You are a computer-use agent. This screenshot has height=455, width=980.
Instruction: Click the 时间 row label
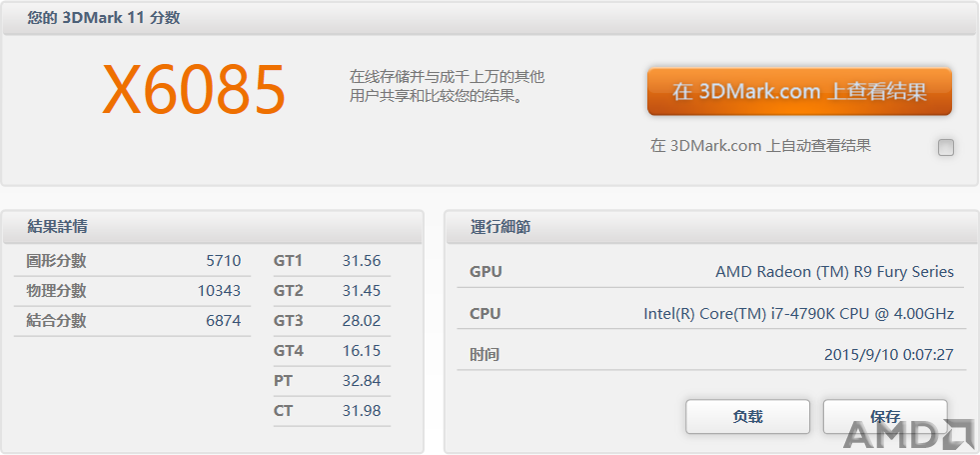point(485,355)
